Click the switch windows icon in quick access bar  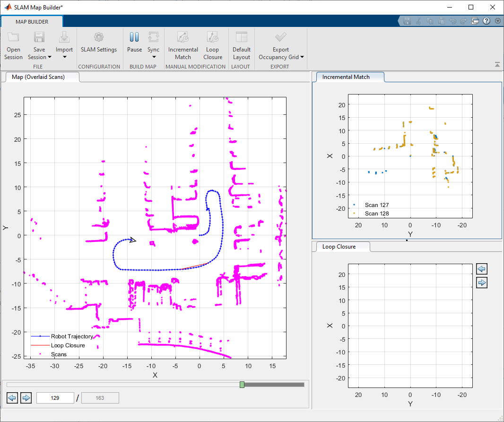tap(475, 21)
